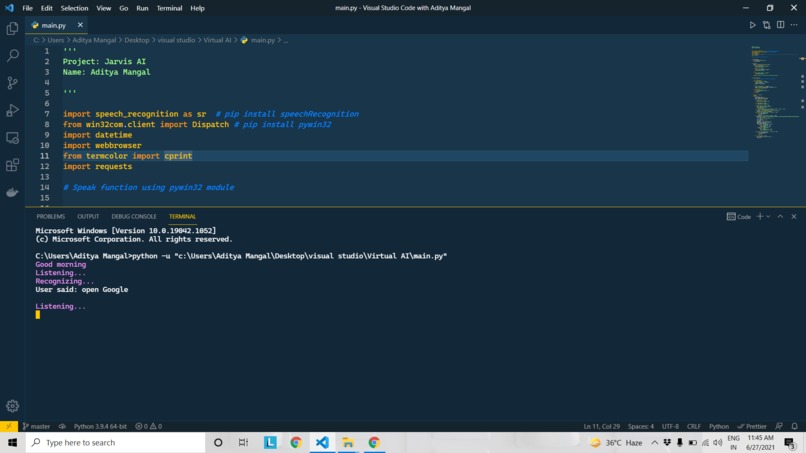Open the Explorer view in activity bar
Screen dimensions: 806x453
coord(12,28)
